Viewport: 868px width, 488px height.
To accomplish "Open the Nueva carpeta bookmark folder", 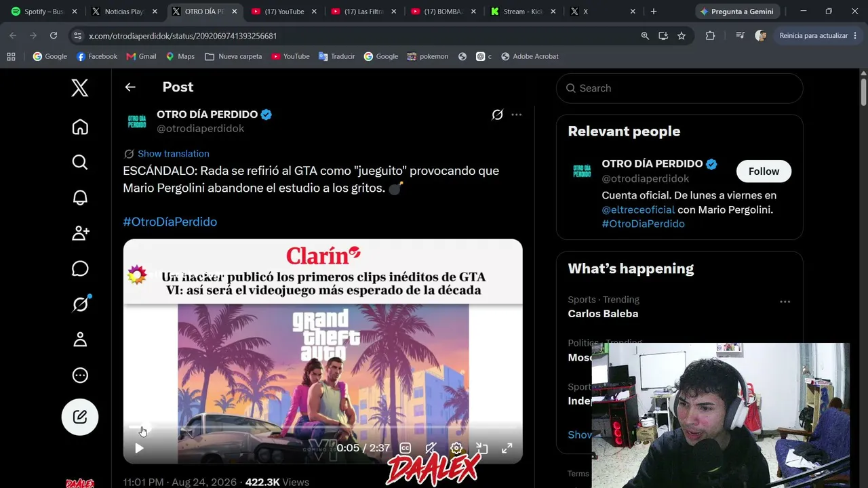I will (233, 56).
